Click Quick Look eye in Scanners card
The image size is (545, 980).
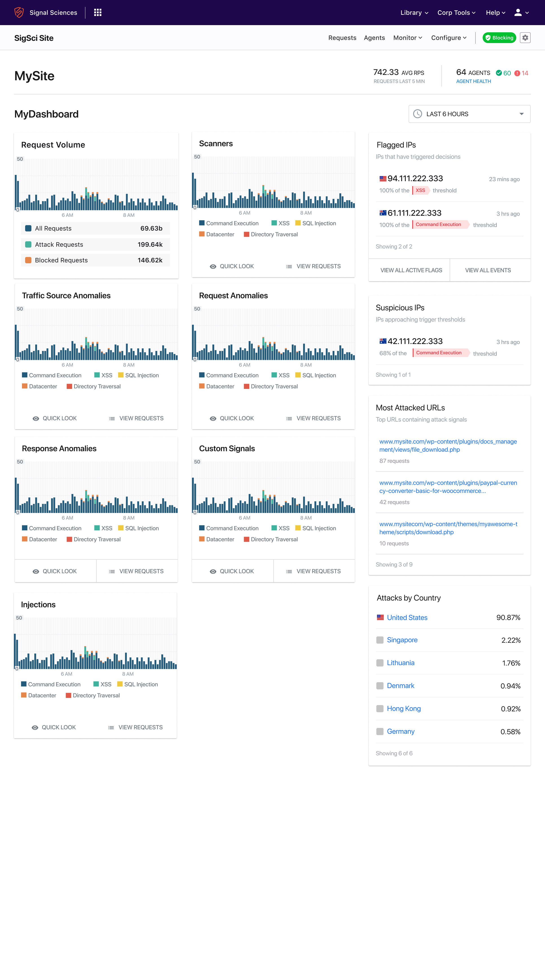[x=213, y=266]
